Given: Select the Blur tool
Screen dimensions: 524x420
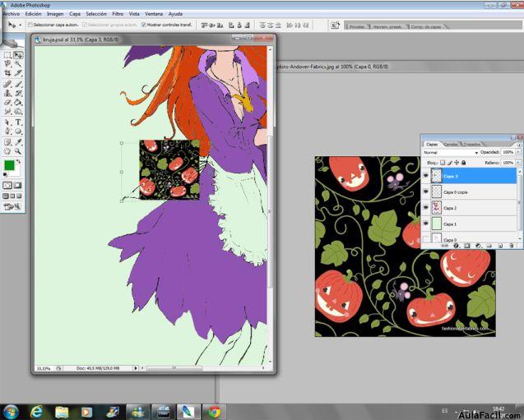Looking at the screenshot, I should coord(7,111).
